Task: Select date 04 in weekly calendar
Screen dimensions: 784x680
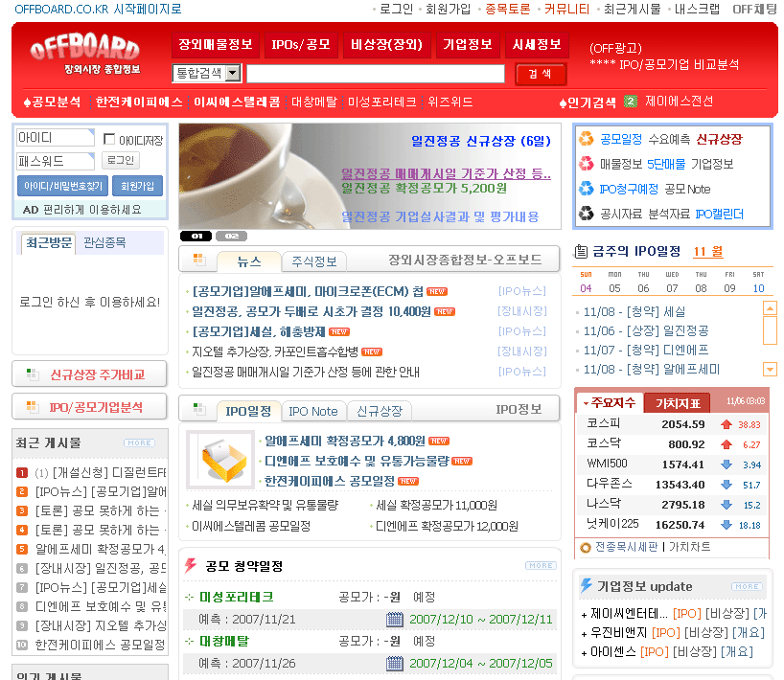Action: click(586, 288)
